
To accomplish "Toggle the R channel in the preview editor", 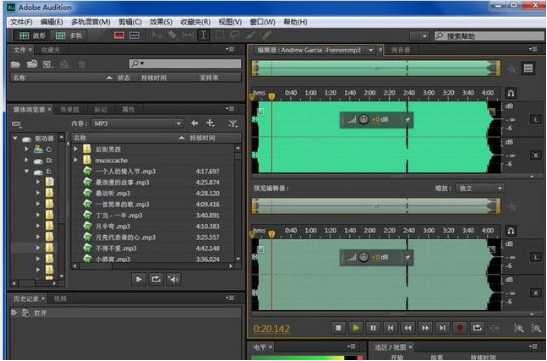I will [x=535, y=293].
